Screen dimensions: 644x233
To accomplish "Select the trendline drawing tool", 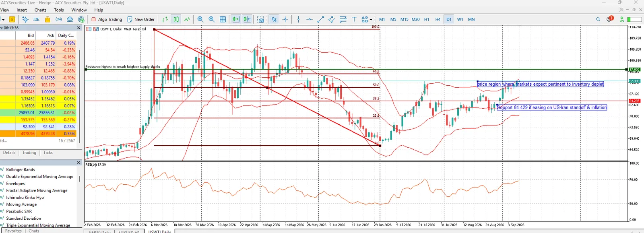I will point(321,19).
